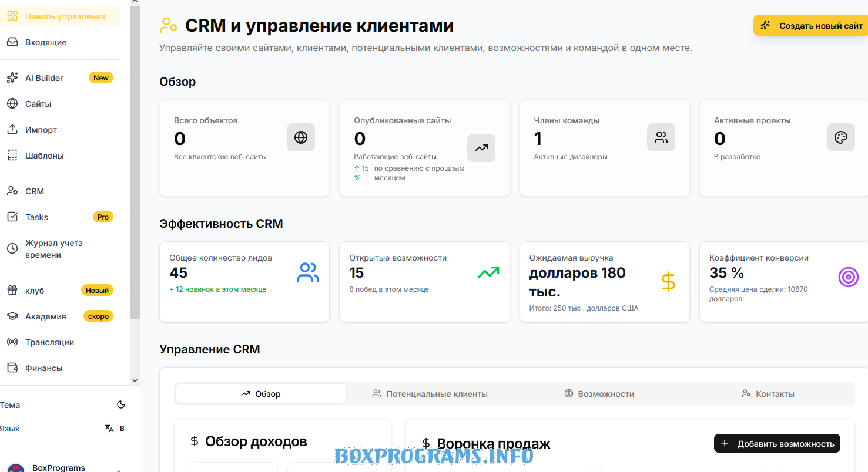Click the sidebar scrollbar down arrow
868x472 pixels.
[135, 380]
